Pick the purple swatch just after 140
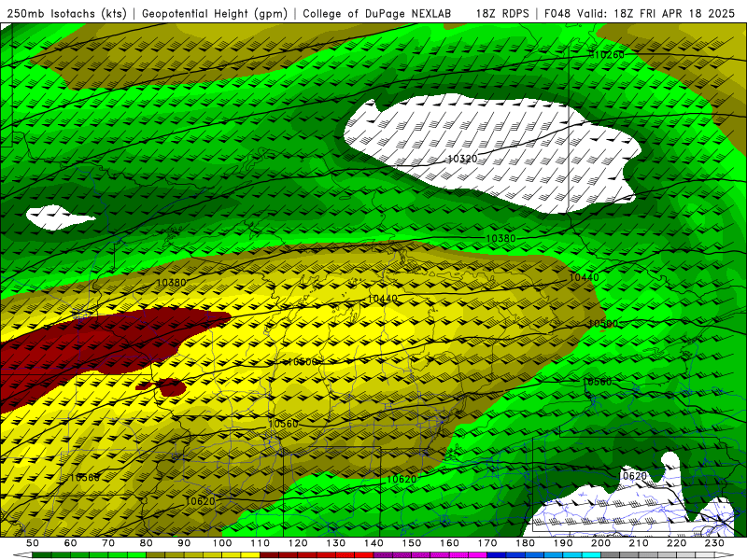 pos(383,555)
